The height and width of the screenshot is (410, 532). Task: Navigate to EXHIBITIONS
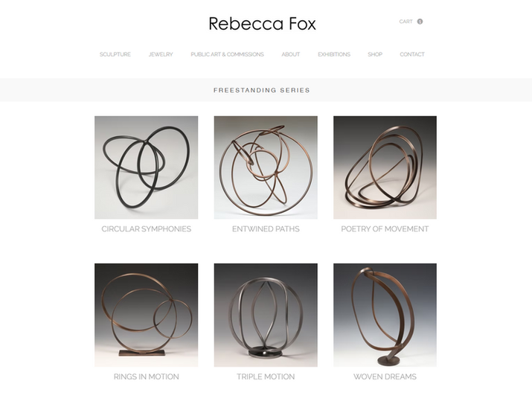[334, 54]
